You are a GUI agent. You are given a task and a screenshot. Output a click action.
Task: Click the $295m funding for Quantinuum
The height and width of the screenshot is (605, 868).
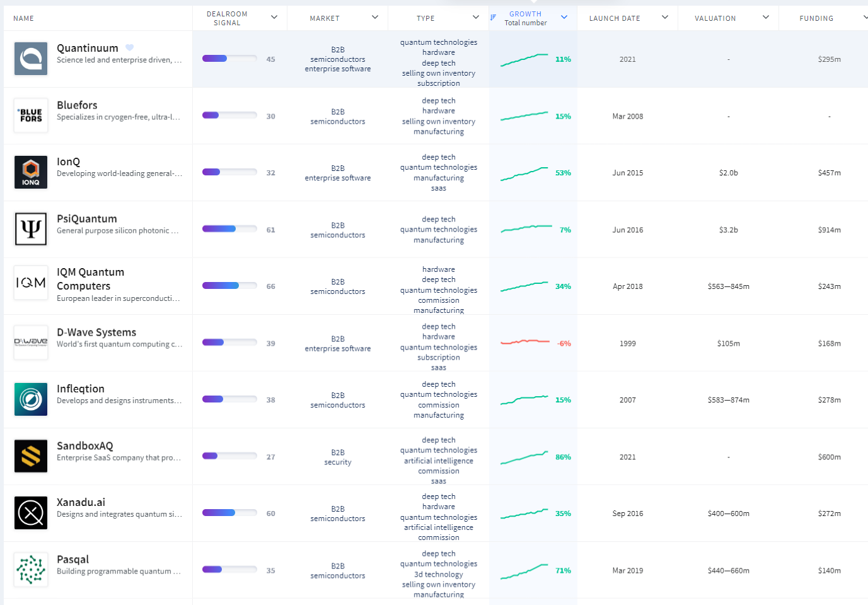click(829, 59)
